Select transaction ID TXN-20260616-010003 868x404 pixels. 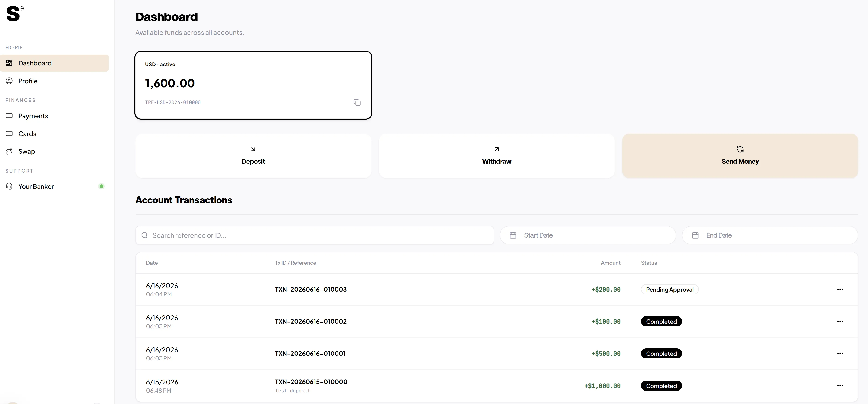tap(311, 290)
